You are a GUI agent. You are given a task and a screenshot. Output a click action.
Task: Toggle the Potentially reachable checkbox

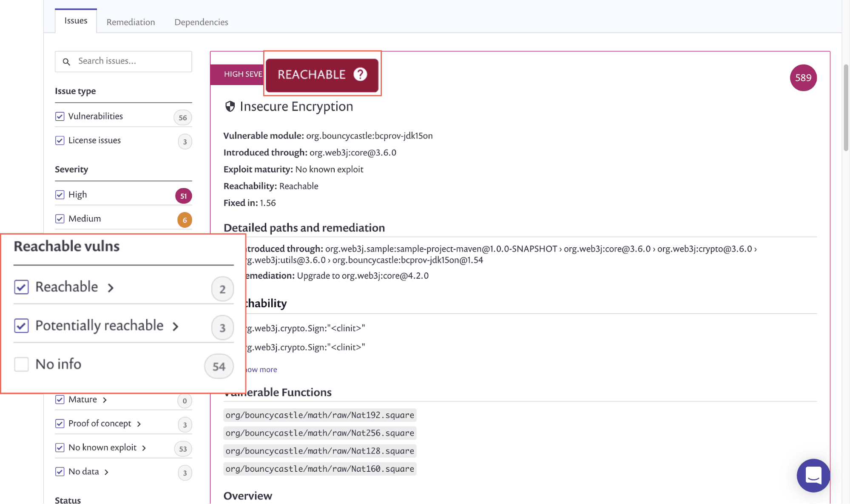(x=22, y=325)
